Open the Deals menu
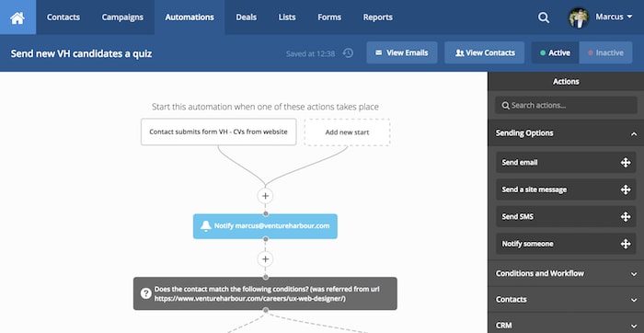Image resolution: width=644 pixels, height=333 pixels. coord(246,17)
